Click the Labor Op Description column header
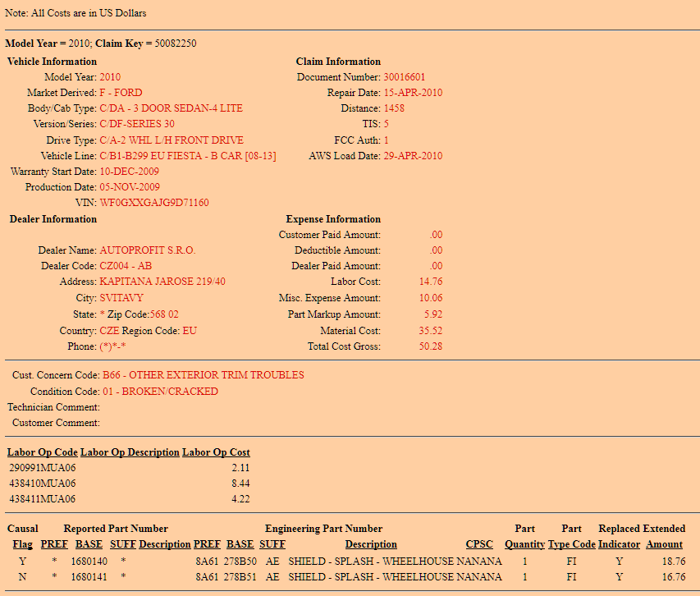The image size is (700, 596). [x=129, y=452]
